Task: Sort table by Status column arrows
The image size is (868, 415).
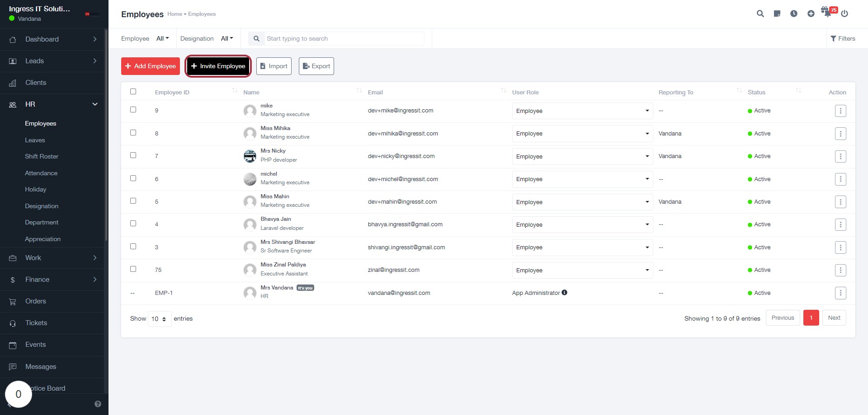Action: tap(798, 90)
